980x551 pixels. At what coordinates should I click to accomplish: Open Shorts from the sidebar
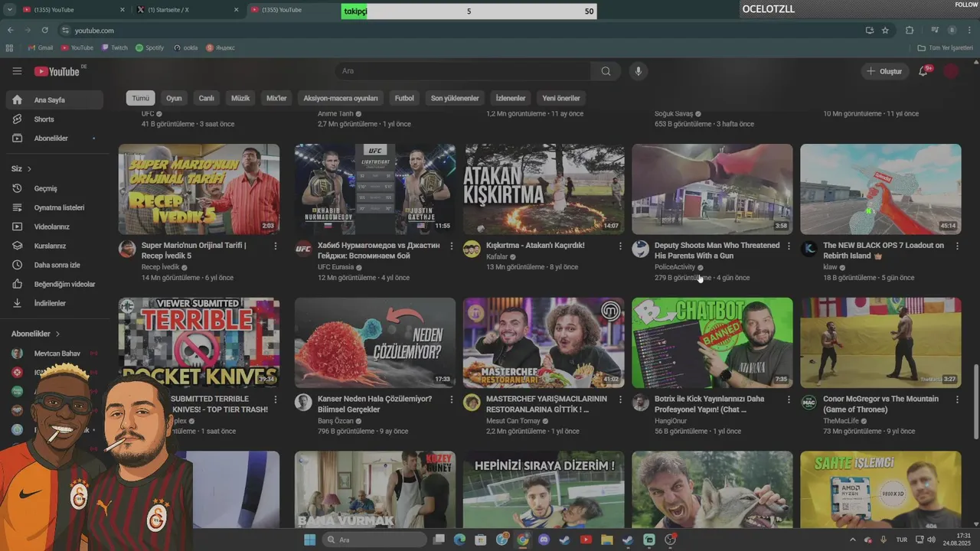point(54,119)
